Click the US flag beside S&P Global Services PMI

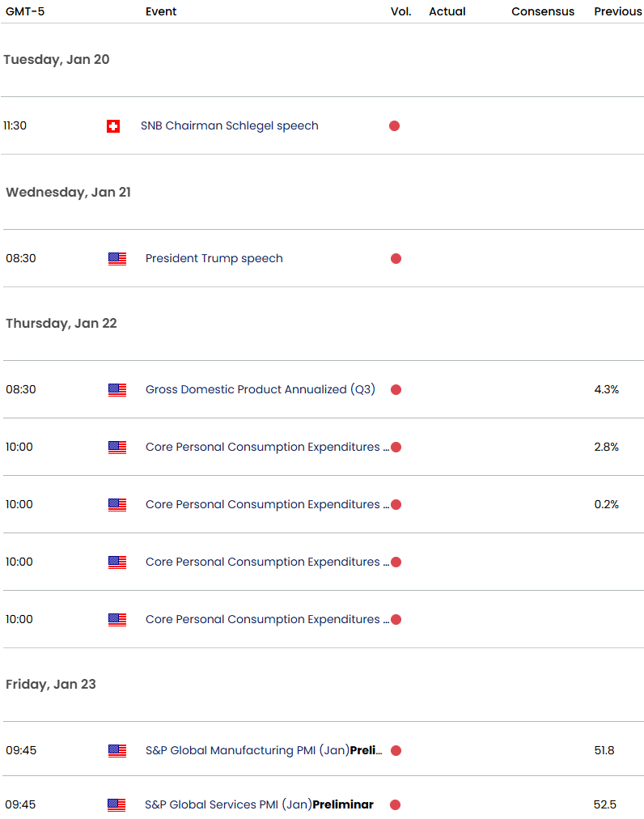[x=117, y=805]
